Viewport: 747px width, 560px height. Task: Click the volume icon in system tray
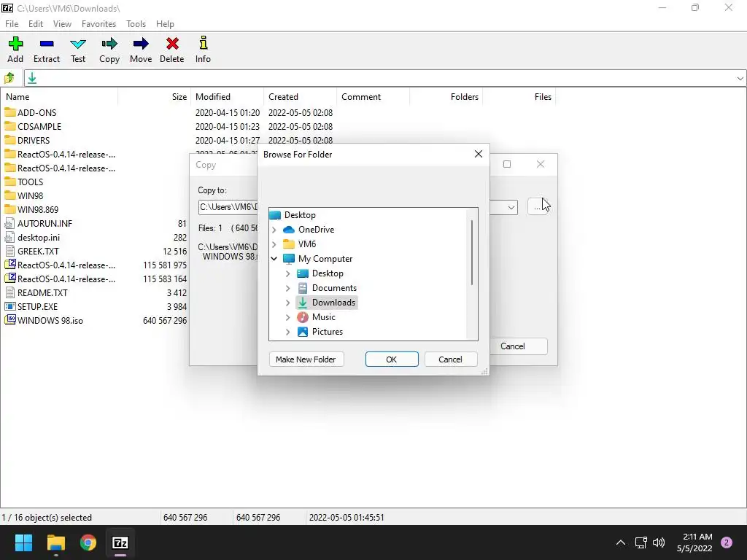(659, 542)
